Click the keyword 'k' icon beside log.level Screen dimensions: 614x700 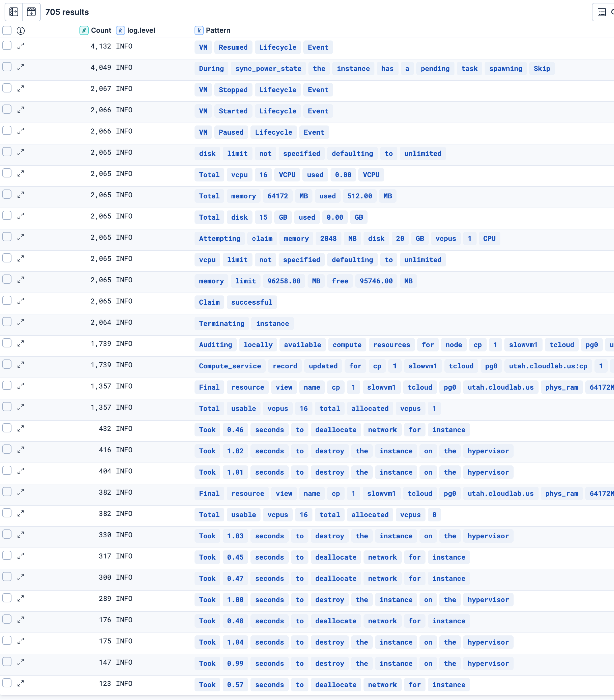[121, 30]
